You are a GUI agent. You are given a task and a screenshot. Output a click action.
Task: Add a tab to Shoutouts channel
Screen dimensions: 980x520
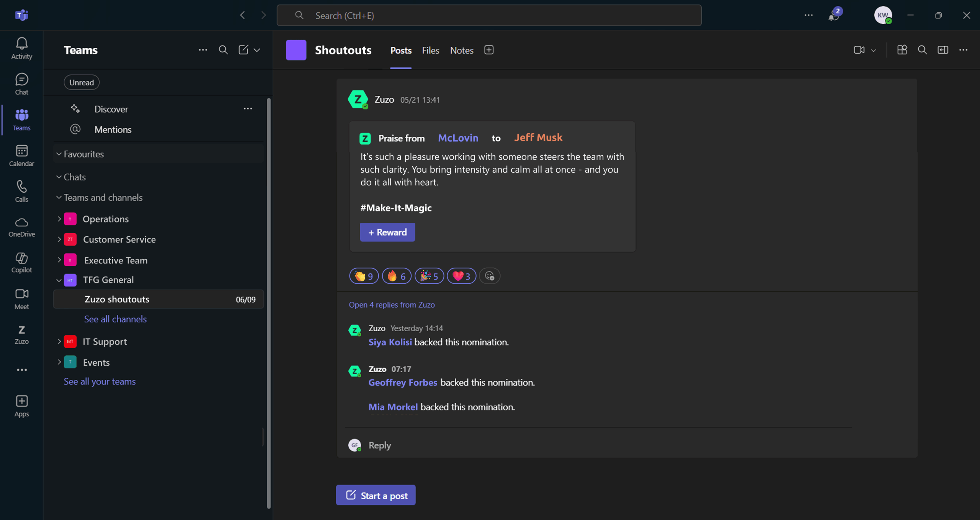pos(489,50)
